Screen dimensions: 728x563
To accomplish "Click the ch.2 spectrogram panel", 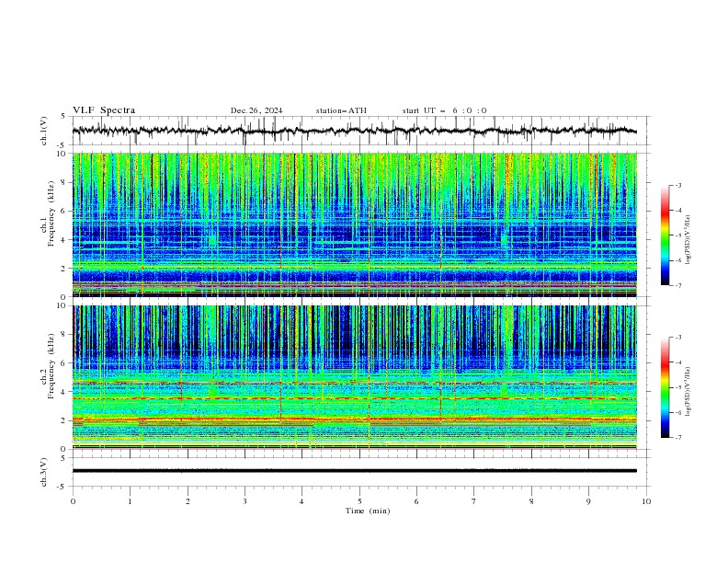I will 355,377.
